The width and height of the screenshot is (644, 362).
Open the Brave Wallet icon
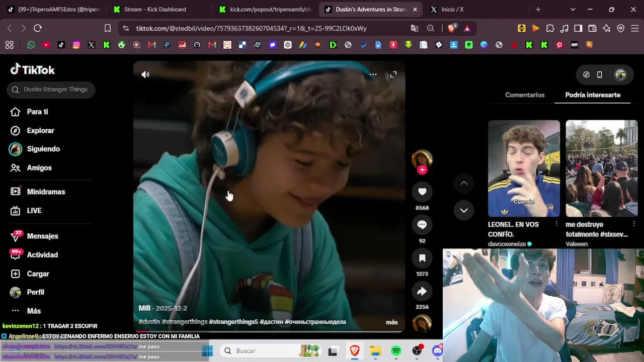point(592,29)
